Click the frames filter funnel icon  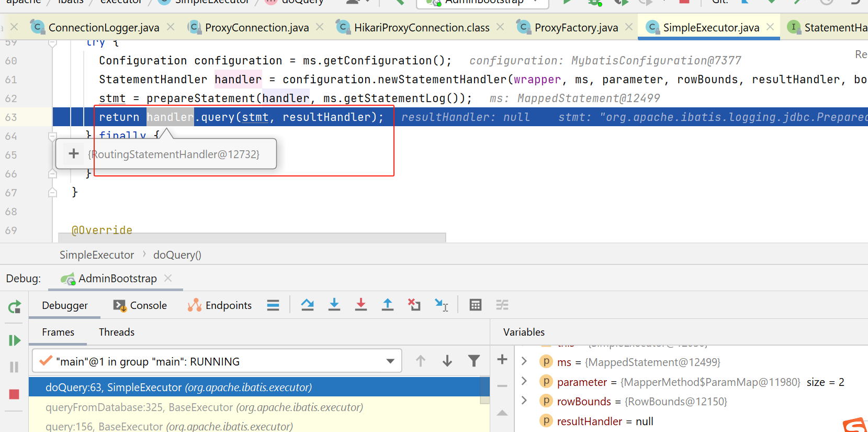[x=474, y=361]
